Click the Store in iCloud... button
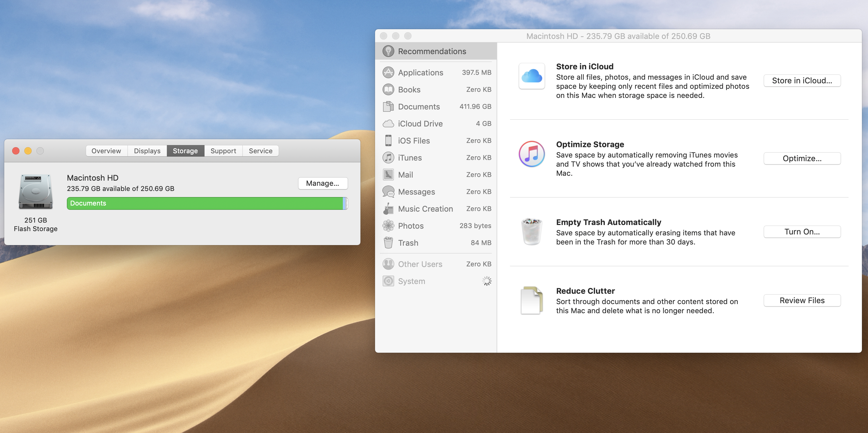The height and width of the screenshot is (433, 868). (x=802, y=81)
